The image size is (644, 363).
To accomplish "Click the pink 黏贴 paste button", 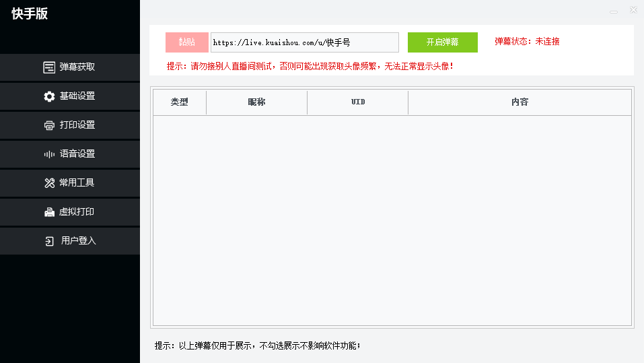I will [x=187, y=42].
